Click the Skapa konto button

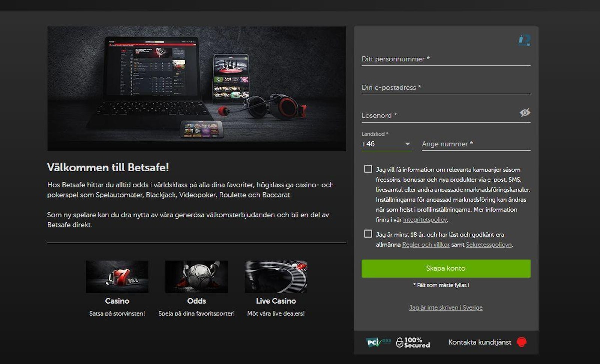click(x=446, y=268)
